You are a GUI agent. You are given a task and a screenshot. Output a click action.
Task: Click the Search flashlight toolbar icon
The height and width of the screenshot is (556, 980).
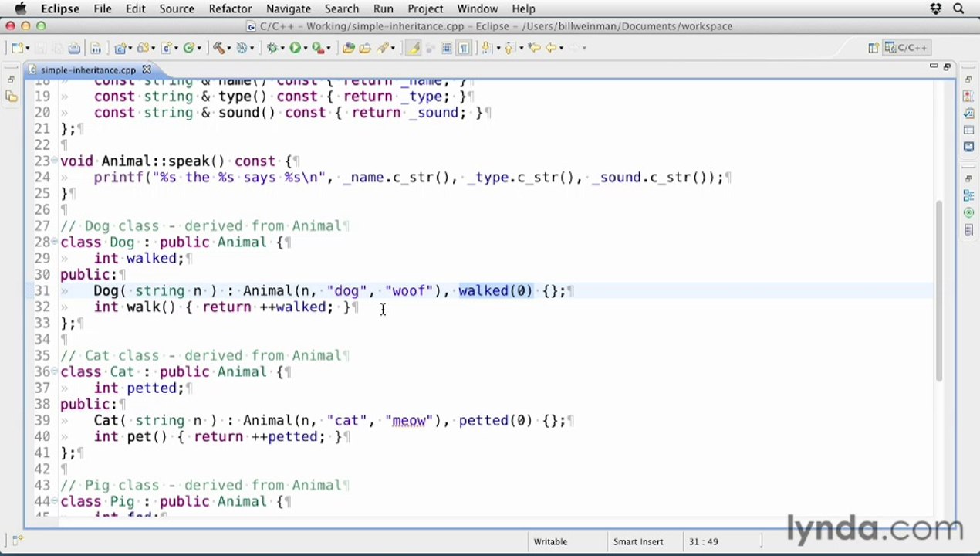(383, 48)
